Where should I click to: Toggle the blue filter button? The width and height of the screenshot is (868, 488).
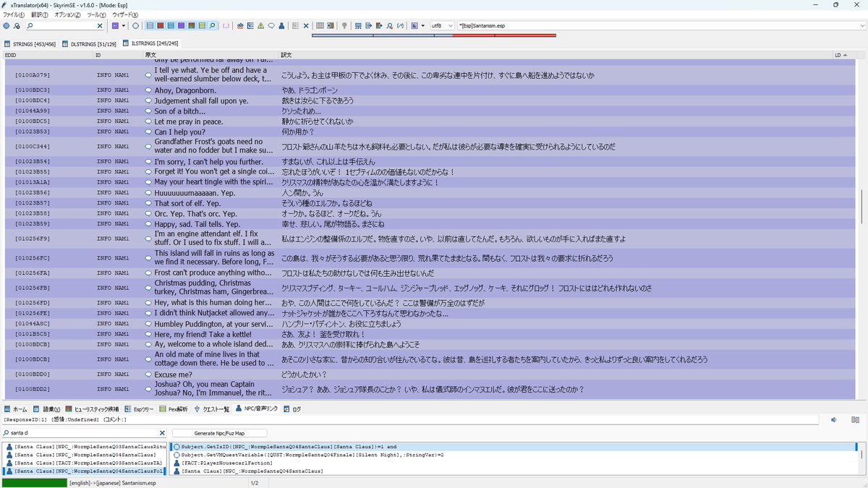coord(171,25)
